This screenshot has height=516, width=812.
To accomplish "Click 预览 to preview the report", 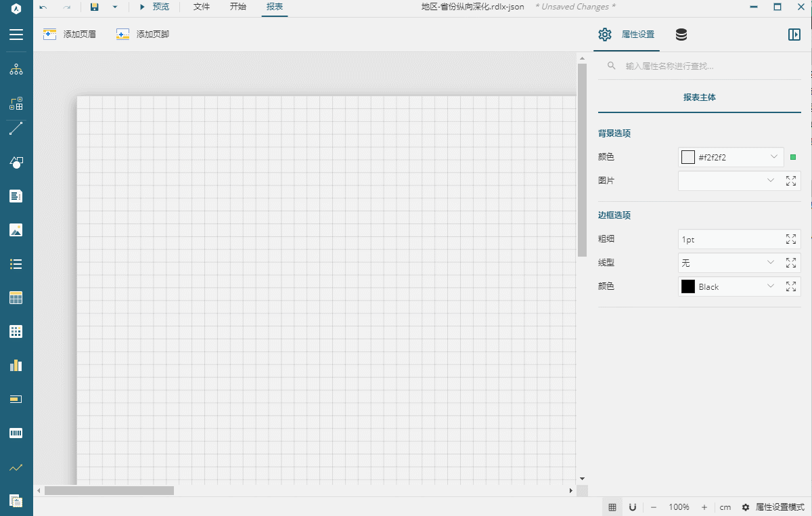I will tap(154, 7).
